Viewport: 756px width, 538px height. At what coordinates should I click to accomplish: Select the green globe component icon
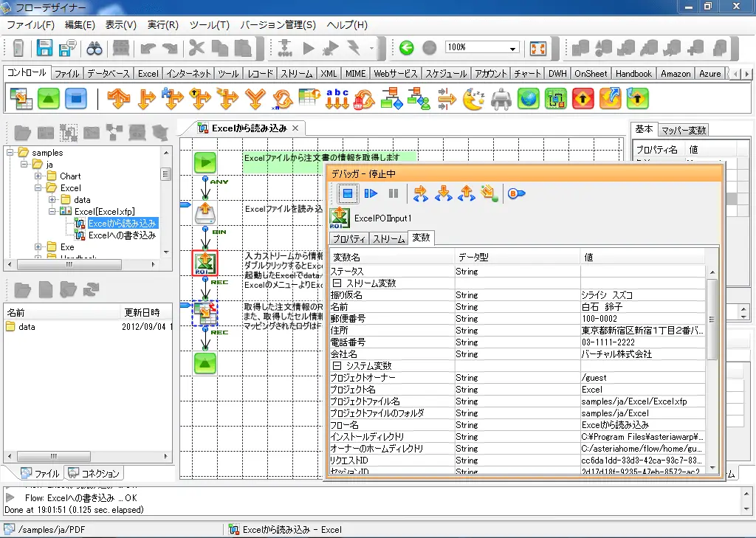[529, 98]
